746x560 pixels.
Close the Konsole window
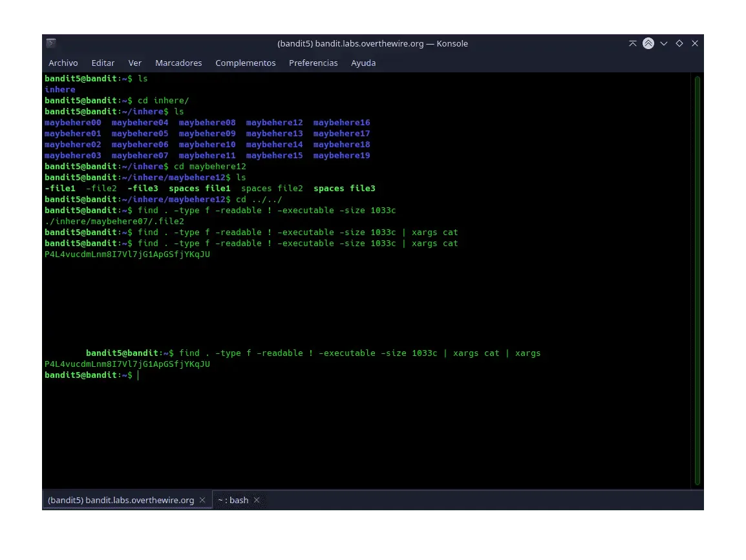[695, 43]
